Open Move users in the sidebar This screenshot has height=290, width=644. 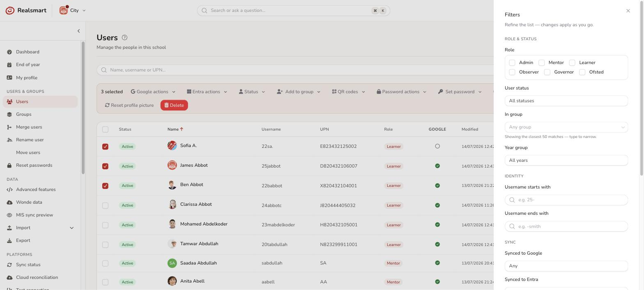pyautogui.click(x=40, y=152)
